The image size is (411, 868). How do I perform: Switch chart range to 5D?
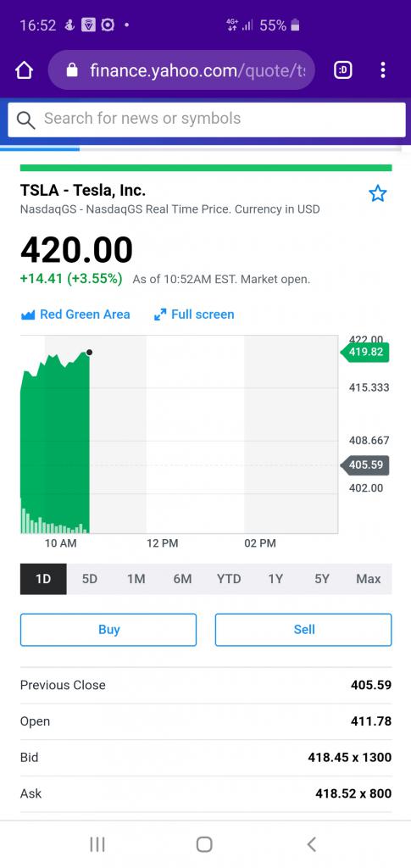90,579
